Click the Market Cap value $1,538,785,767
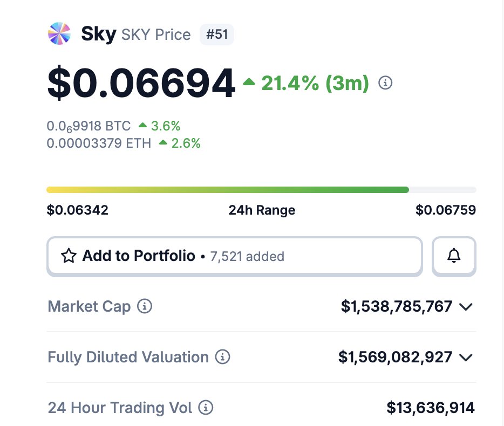This screenshot has height=426, width=504. pyautogui.click(x=397, y=307)
